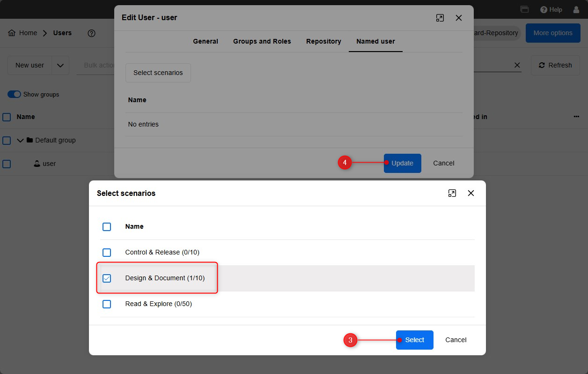Click the Home icon in the breadcrumb
This screenshot has height=374, width=588.
(x=12, y=33)
